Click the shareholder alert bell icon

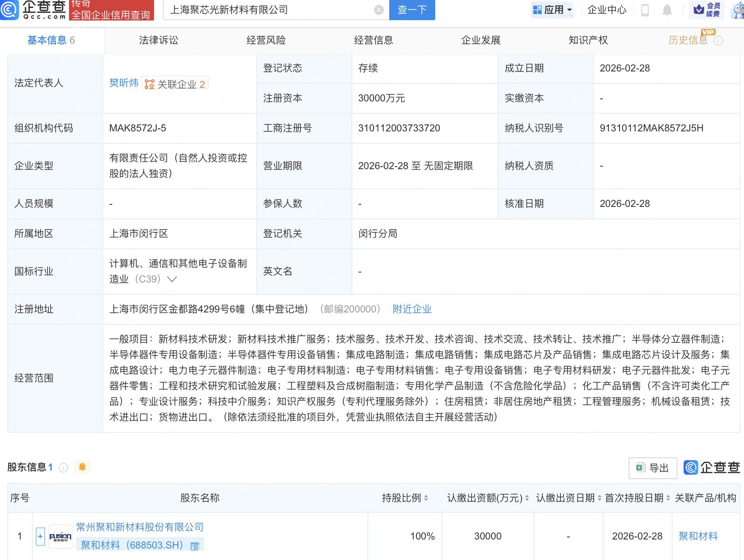[82, 467]
